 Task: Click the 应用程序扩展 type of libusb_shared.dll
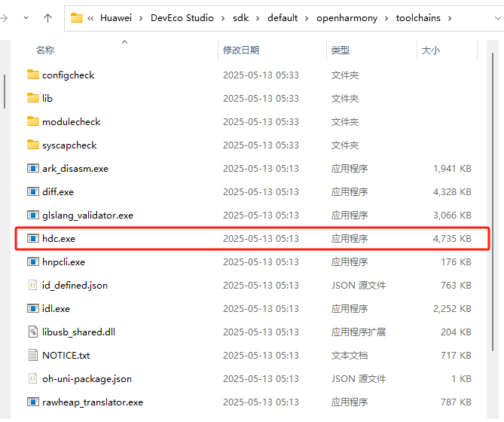point(359,332)
